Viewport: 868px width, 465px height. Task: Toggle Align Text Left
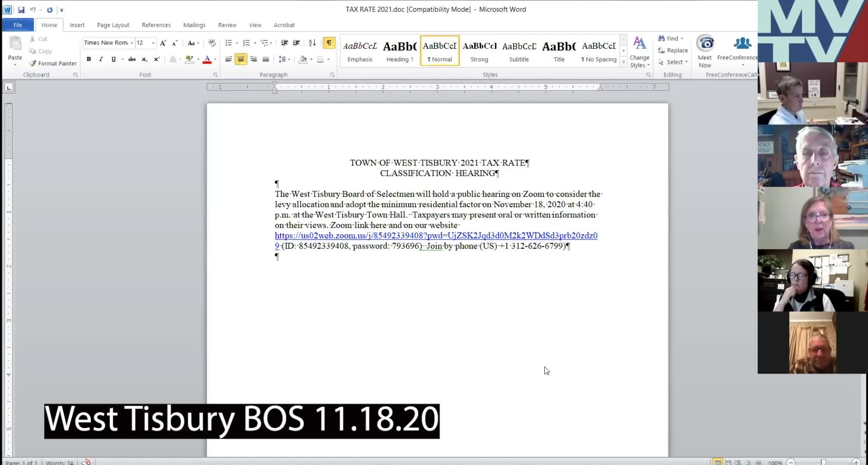[229, 59]
